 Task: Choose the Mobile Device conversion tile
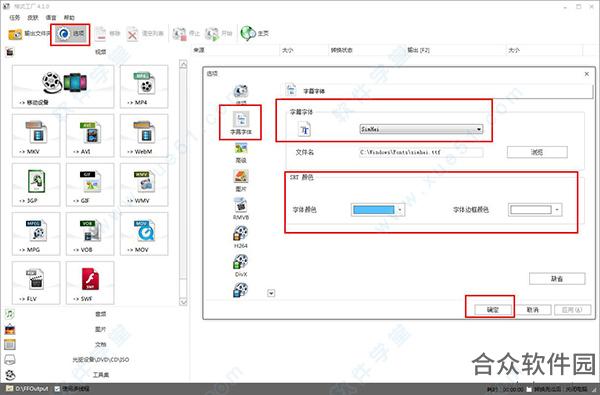(63, 87)
